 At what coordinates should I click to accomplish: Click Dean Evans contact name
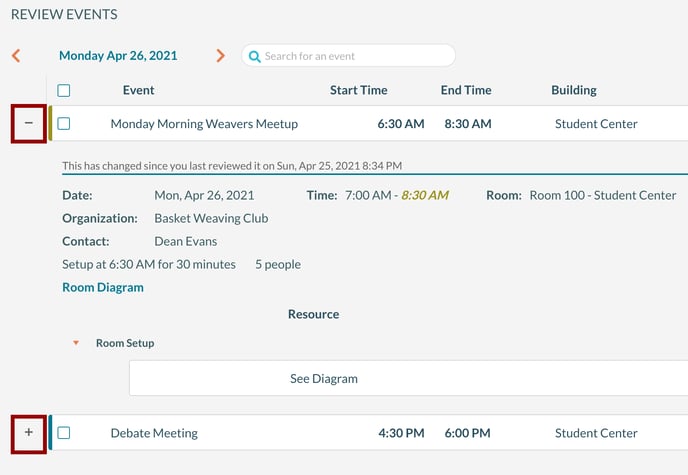[186, 242]
